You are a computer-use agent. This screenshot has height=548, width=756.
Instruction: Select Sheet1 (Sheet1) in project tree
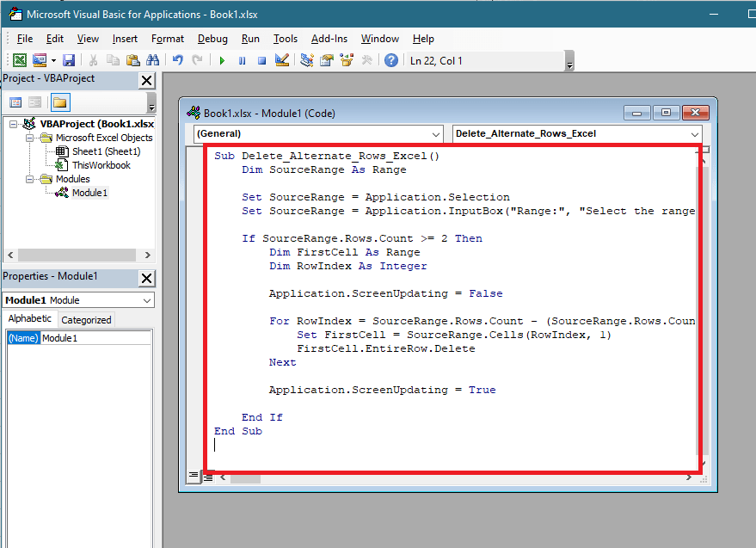pos(106,151)
